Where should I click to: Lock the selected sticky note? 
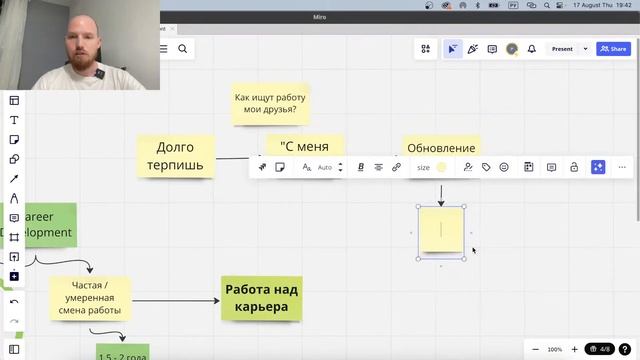click(x=574, y=167)
